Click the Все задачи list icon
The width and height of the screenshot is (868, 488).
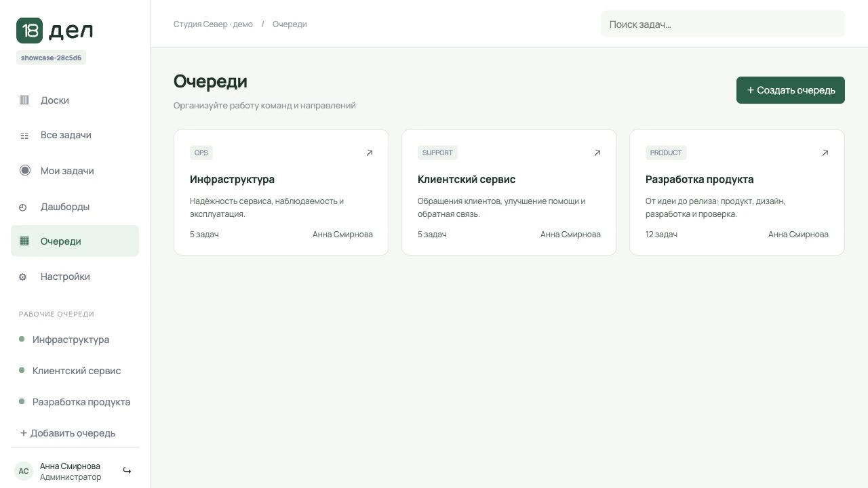[24, 136]
